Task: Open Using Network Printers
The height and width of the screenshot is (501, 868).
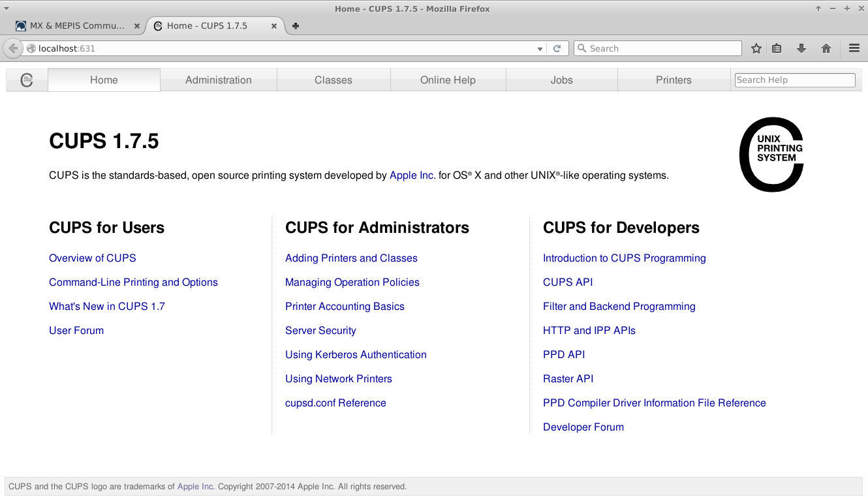Action: point(339,379)
